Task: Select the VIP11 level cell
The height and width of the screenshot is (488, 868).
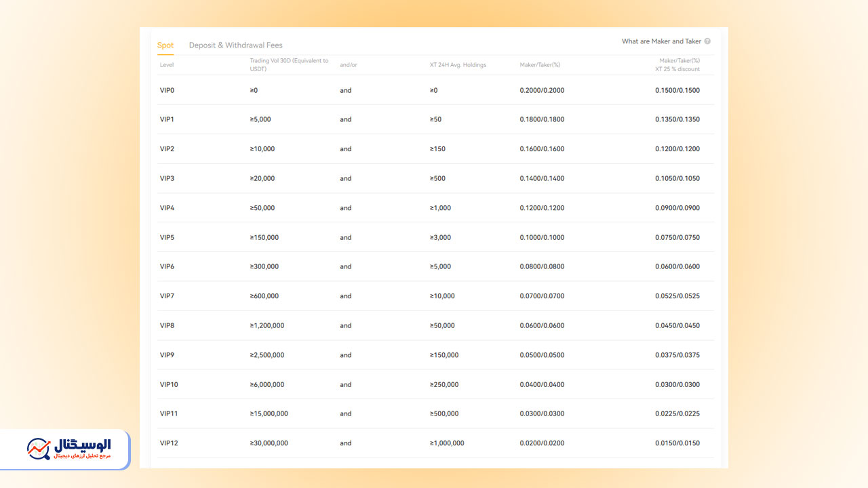Action: click(169, 413)
